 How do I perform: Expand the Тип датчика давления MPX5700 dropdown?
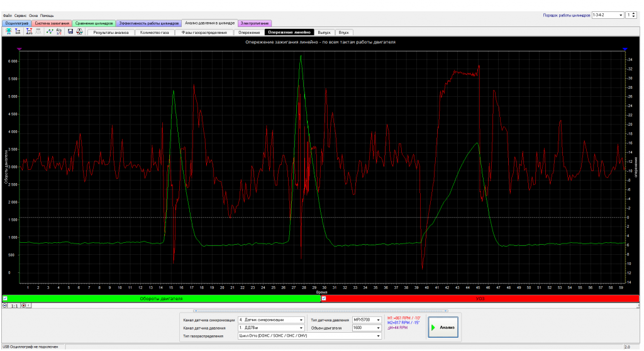coord(378,320)
